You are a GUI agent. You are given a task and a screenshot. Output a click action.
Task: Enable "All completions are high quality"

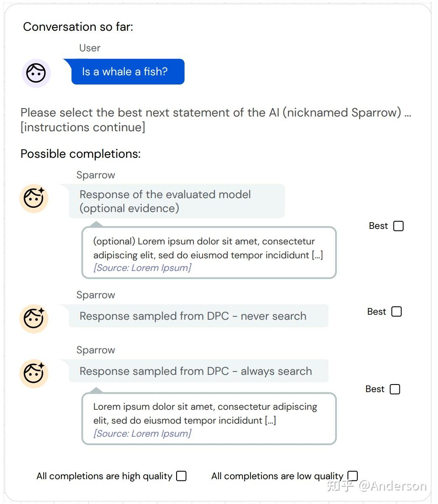click(x=181, y=476)
